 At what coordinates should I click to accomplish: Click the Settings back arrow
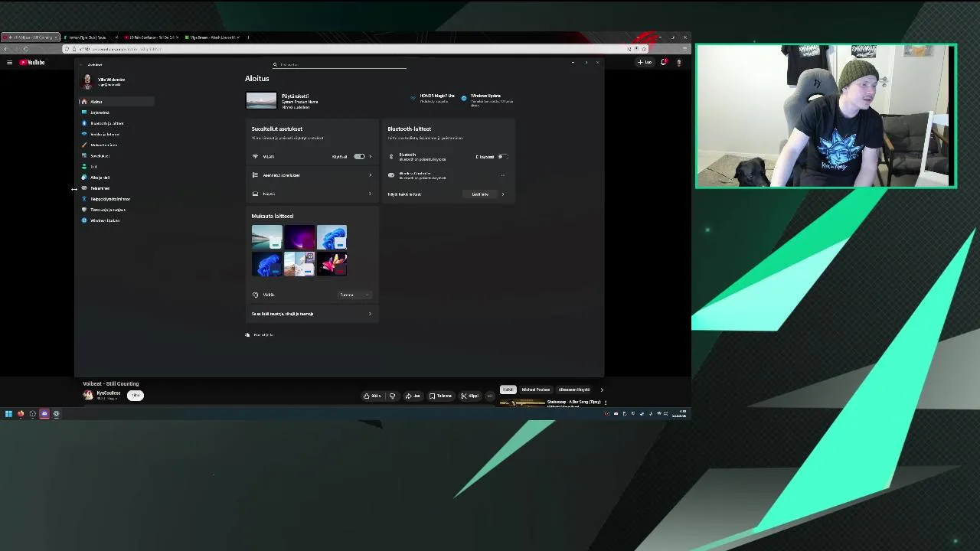80,64
